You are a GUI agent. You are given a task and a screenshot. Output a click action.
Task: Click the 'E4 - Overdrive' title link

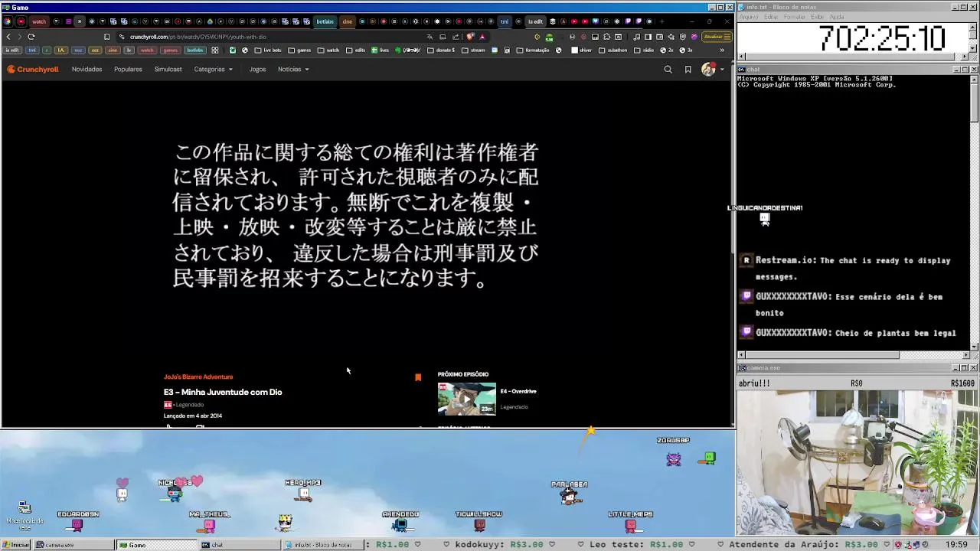pyautogui.click(x=518, y=391)
